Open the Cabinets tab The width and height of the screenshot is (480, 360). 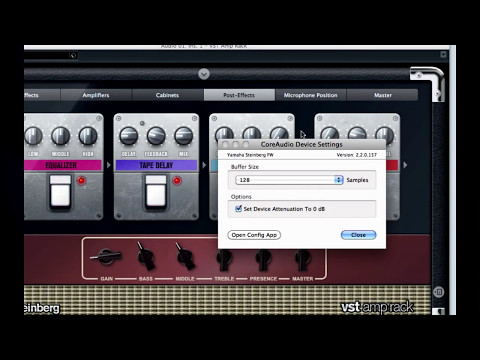pos(167,95)
